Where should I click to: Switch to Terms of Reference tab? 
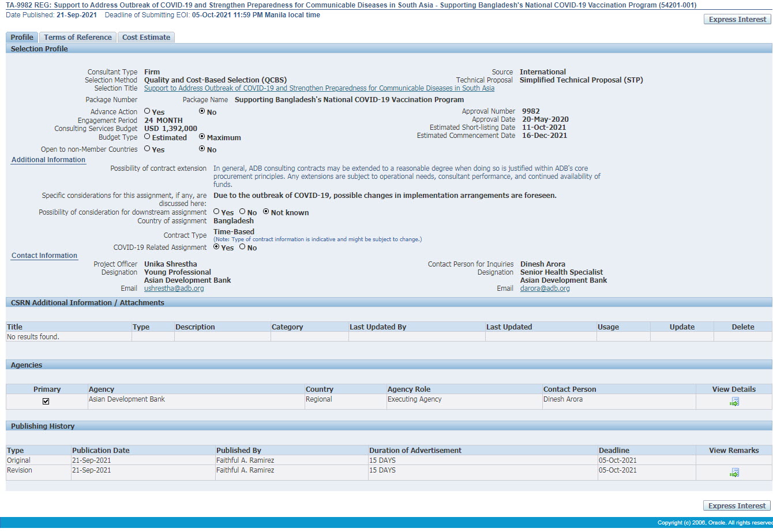click(x=78, y=38)
